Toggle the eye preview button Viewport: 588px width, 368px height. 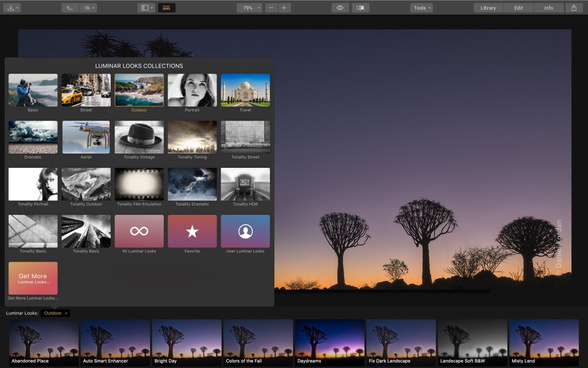point(340,8)
